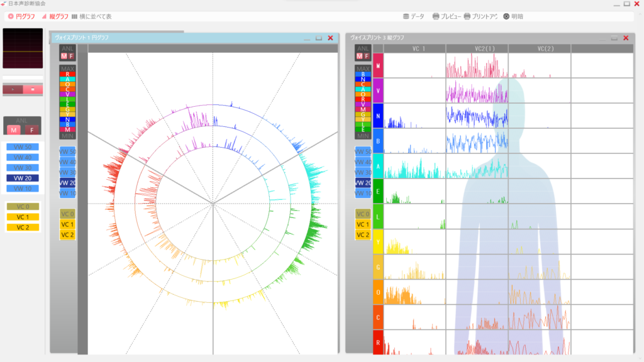Set VW 40 in the 円グラフ window
The height and width of the screenshot is (362, 644).
[x=68, y=162]
